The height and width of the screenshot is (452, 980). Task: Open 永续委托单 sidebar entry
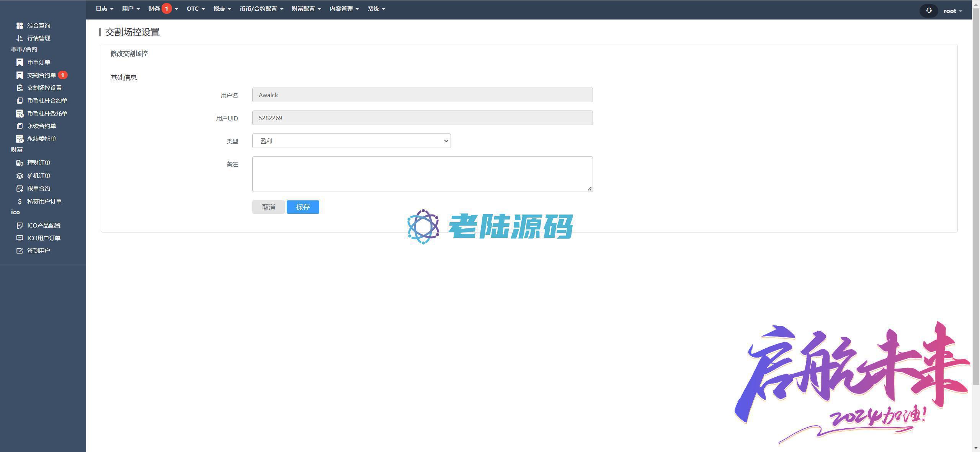point(41,138)
